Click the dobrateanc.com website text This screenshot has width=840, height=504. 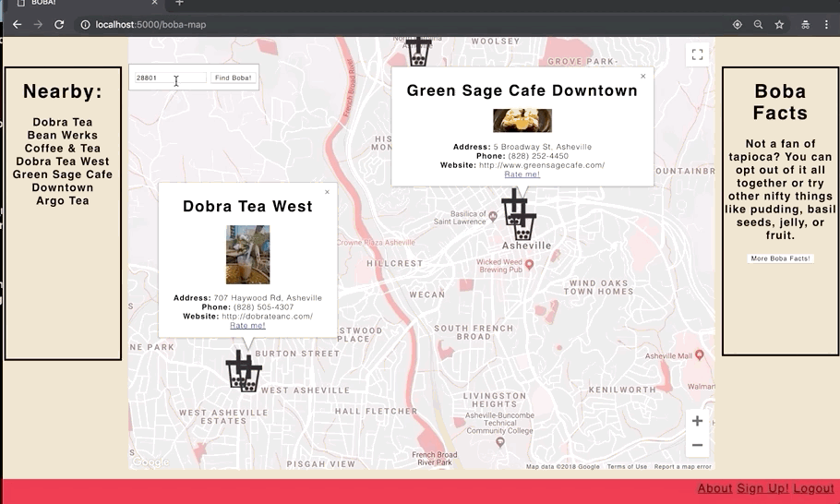tap(268, 317)
